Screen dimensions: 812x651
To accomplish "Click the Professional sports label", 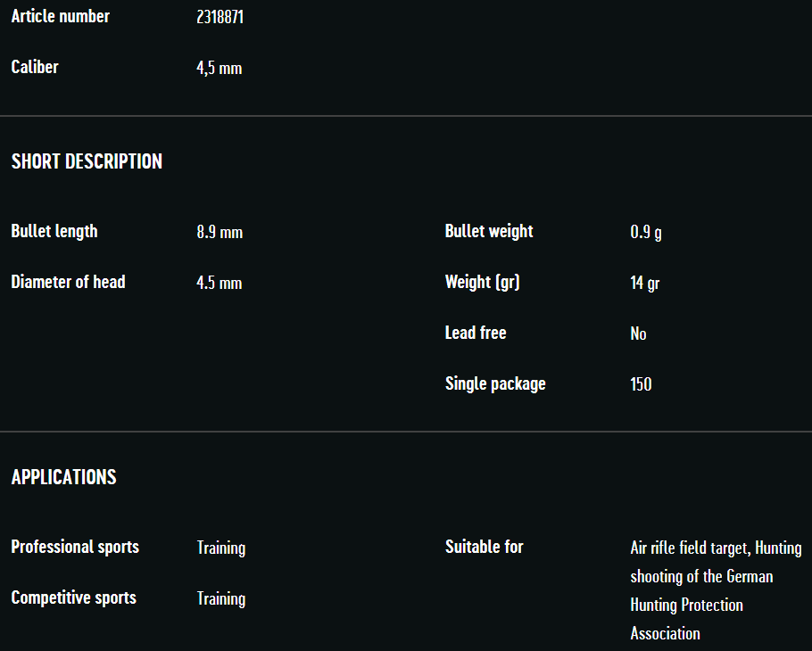I will point(75,548).
